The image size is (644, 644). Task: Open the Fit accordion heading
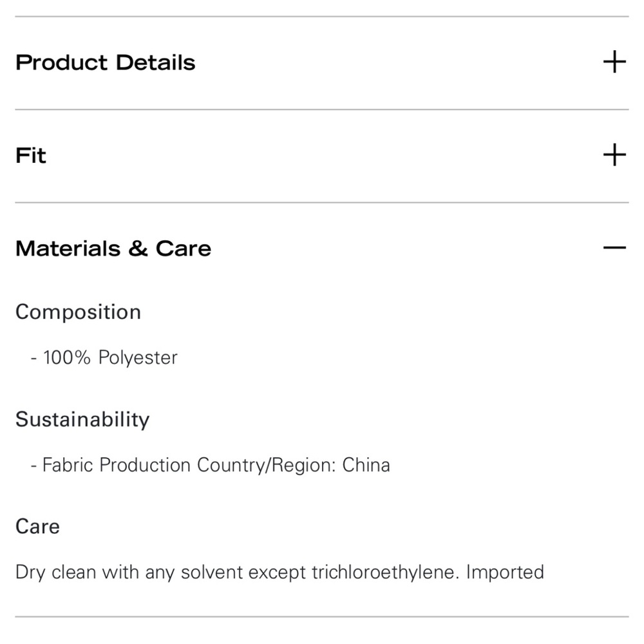pos(31,156)
